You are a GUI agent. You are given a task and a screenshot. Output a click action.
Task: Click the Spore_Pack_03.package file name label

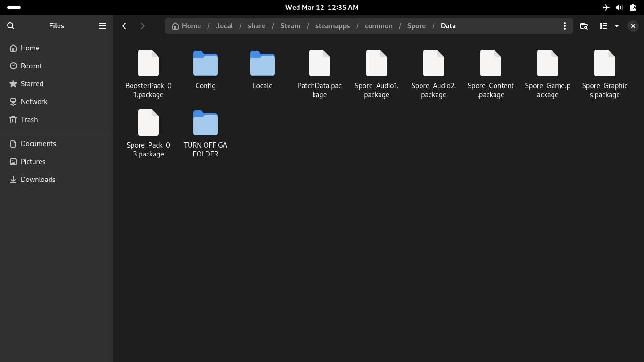149,149
